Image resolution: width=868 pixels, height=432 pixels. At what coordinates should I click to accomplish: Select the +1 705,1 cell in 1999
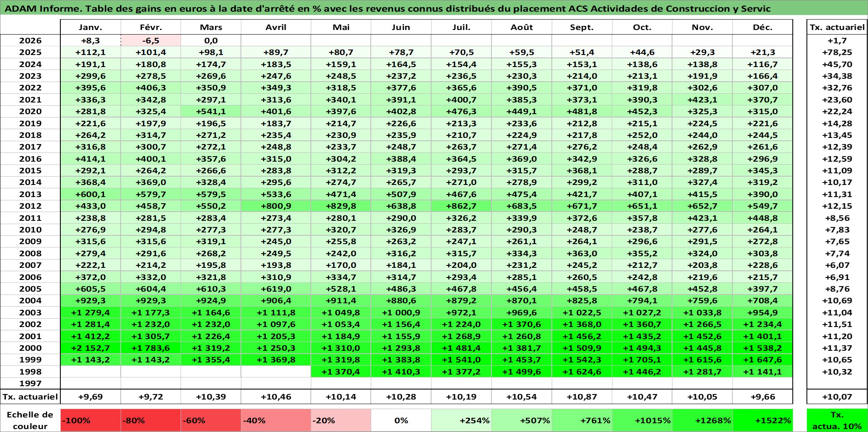[642, 360]
